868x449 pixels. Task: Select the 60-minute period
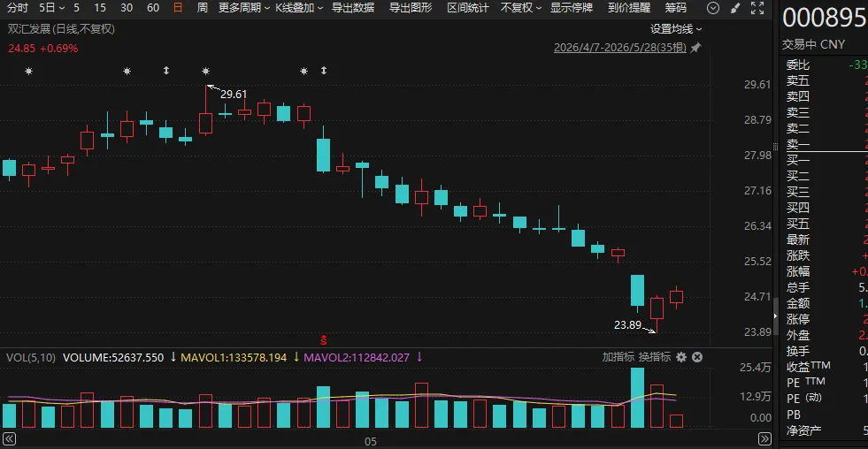153,8
